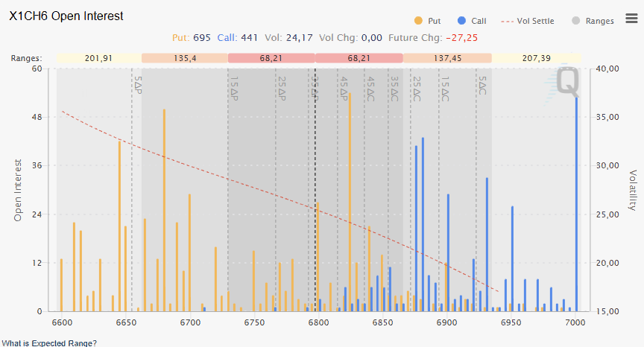The image size is (644, 347).
Task: Click the 201,91 range band
Action: click(98, 58)
